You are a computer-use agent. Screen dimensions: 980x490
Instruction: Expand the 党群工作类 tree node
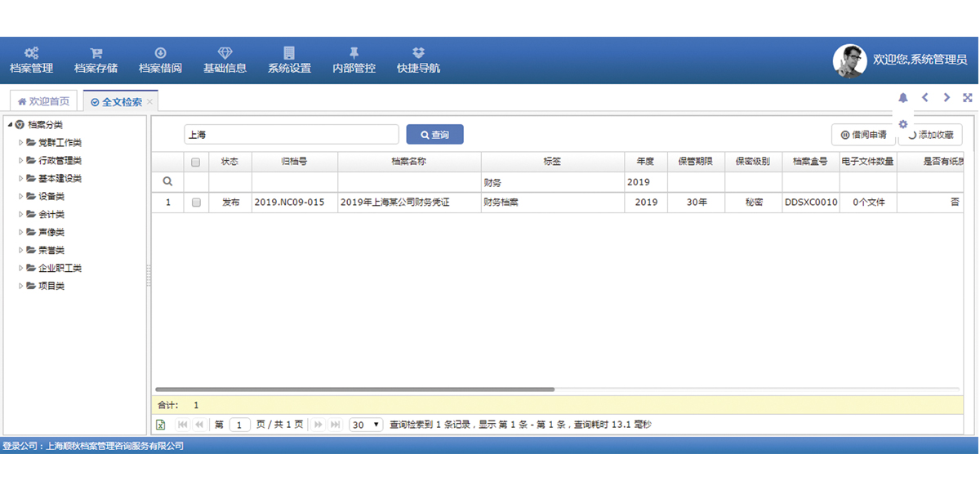pos(21,143)
